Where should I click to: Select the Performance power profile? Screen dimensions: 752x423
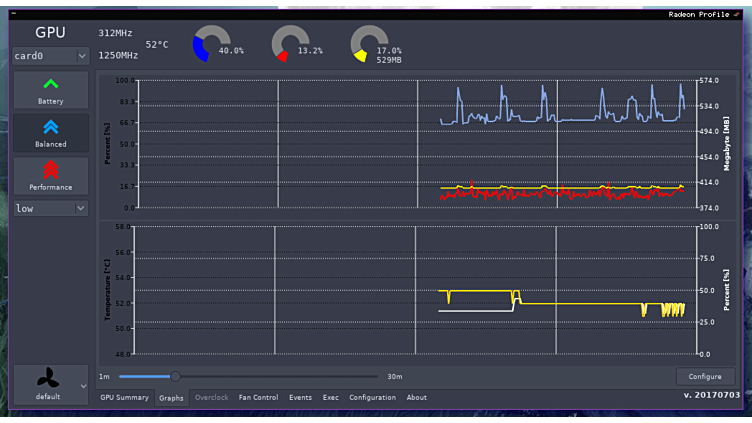tap(50, 176)
